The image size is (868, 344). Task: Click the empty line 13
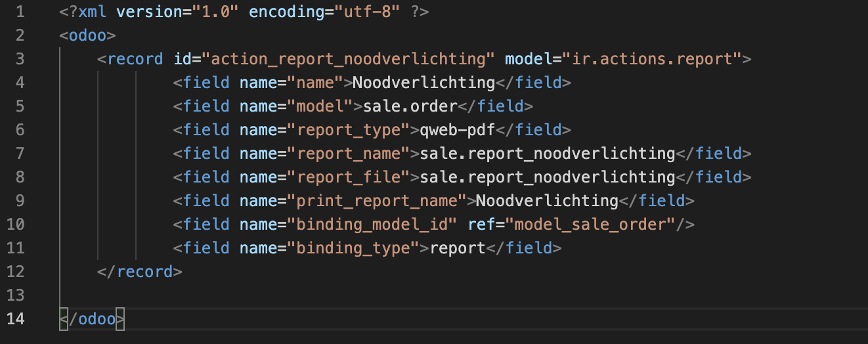[x=460, y=295]
